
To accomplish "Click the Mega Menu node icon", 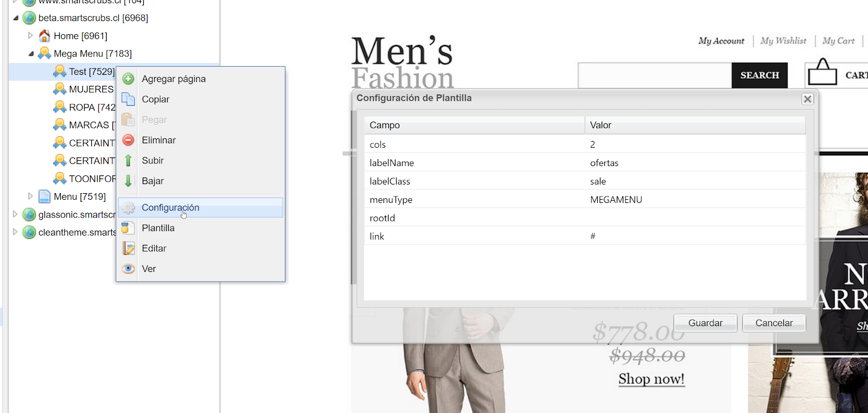I will point(44,54).
